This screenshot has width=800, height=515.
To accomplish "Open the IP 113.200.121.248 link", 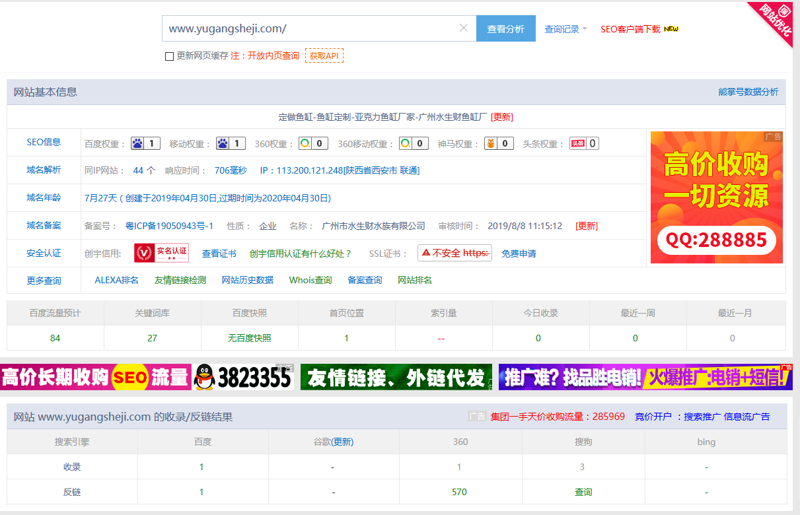I will click(339, 170).
